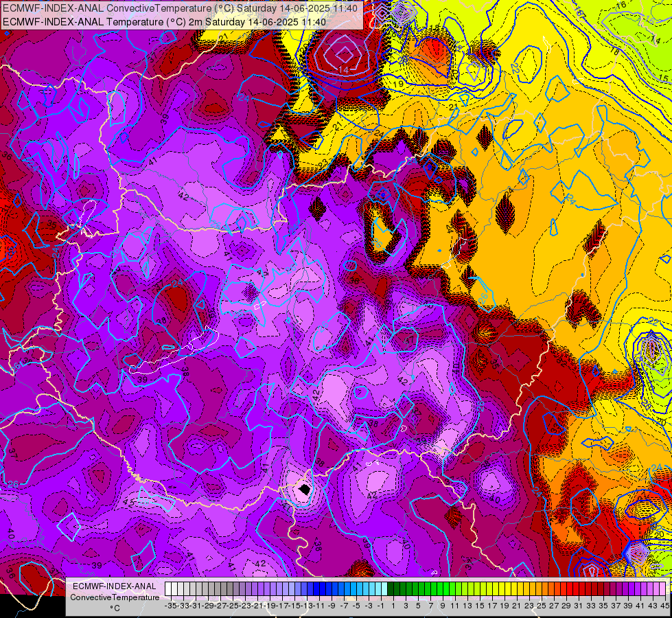This screenshot has width=672, height=618.
Task: Click the °C unit label in legend
Action: point(115,608)
